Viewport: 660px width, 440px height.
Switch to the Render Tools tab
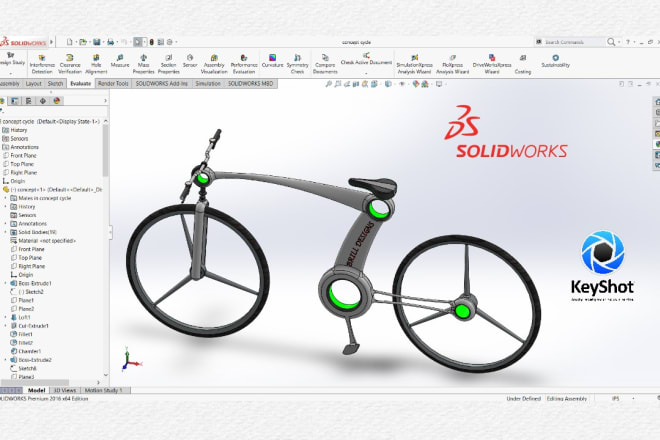coord(112,84)
